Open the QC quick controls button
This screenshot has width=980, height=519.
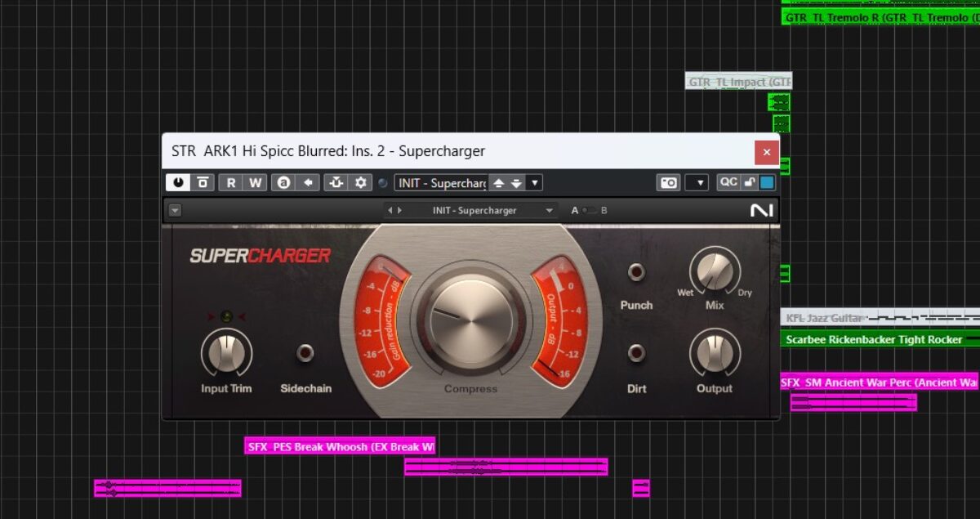point(728,182)
